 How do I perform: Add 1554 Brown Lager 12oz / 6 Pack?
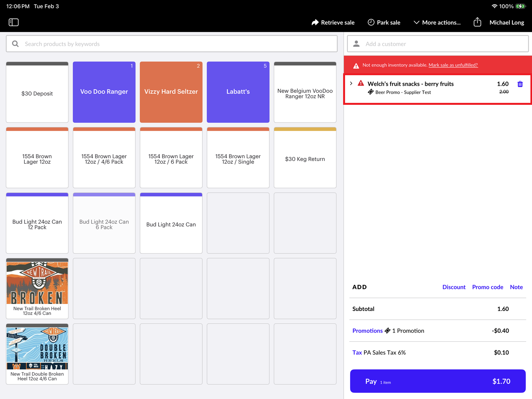coord(171,158)
